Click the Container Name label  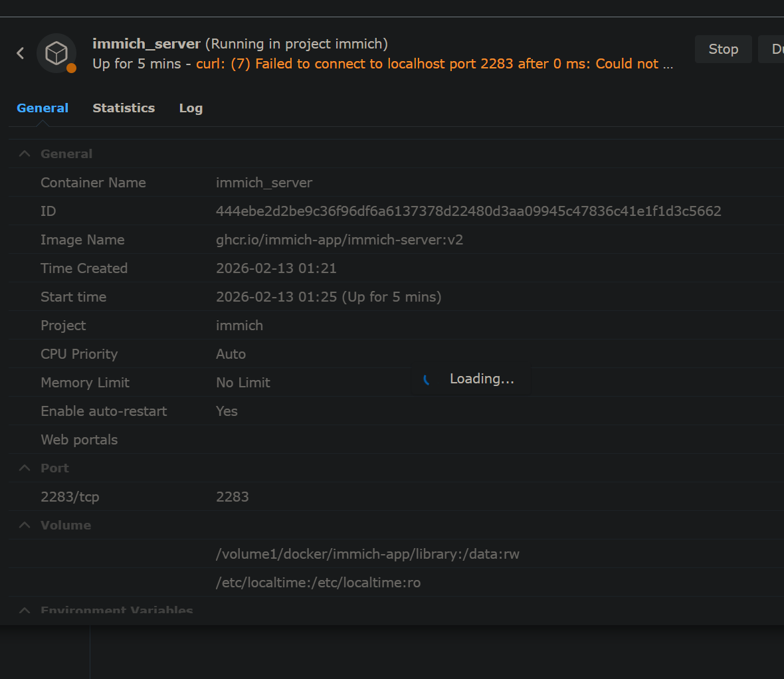click(x=93, y=183)
